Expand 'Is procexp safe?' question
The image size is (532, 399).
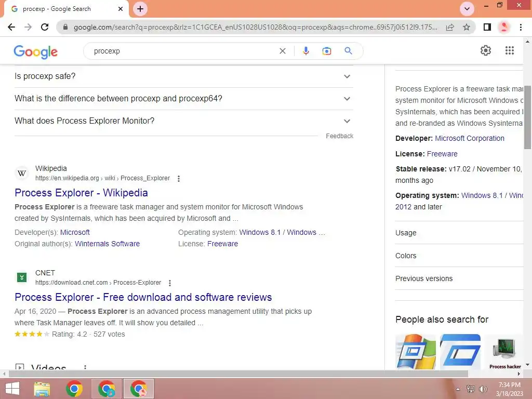pyautogui.click(x=184, y=76)
